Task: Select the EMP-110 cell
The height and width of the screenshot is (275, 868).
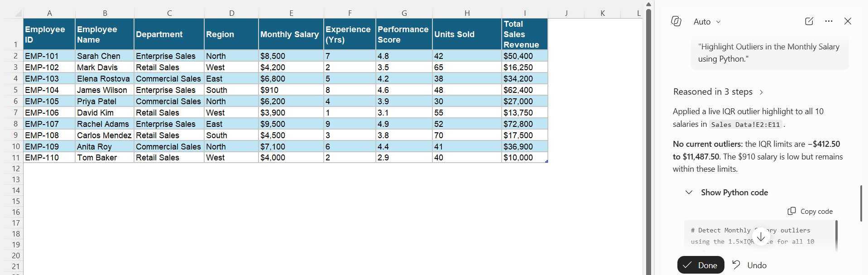Action: tap(49, 158)
